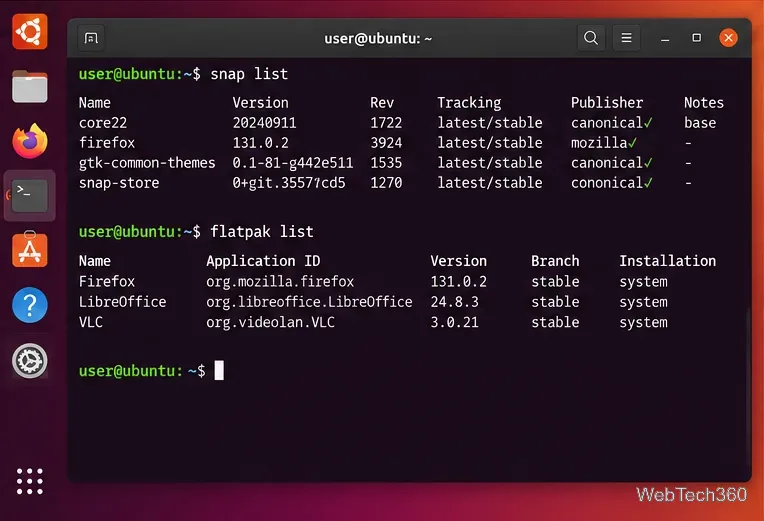
Task: Click the 'Branch' column header
Action: coord(555,261)
